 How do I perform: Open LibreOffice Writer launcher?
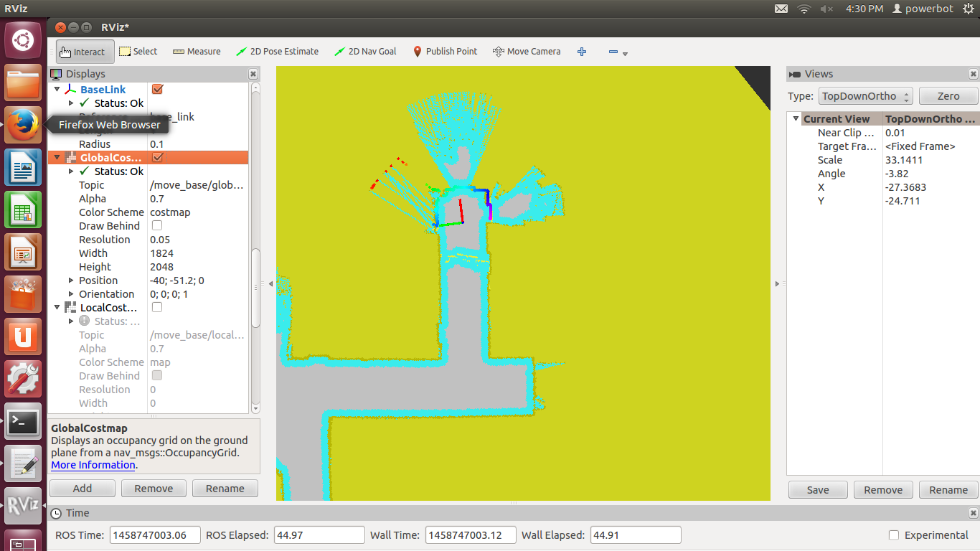(23, 167)
